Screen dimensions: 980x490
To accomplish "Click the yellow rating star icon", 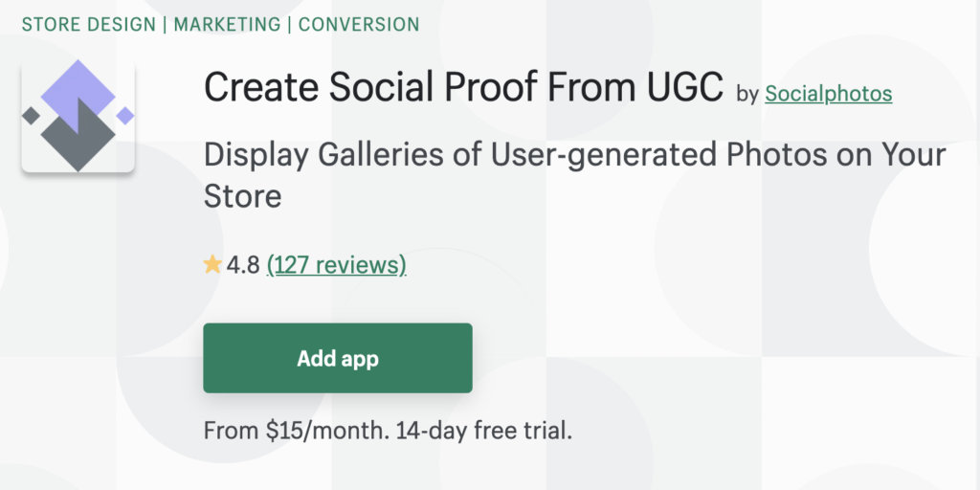I will [x=212, y=265].
